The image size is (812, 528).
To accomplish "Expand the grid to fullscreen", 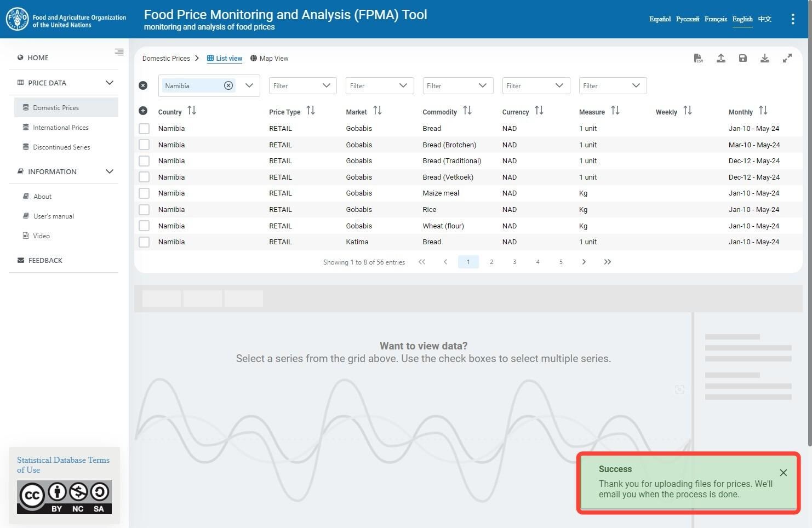I will 787,58.
